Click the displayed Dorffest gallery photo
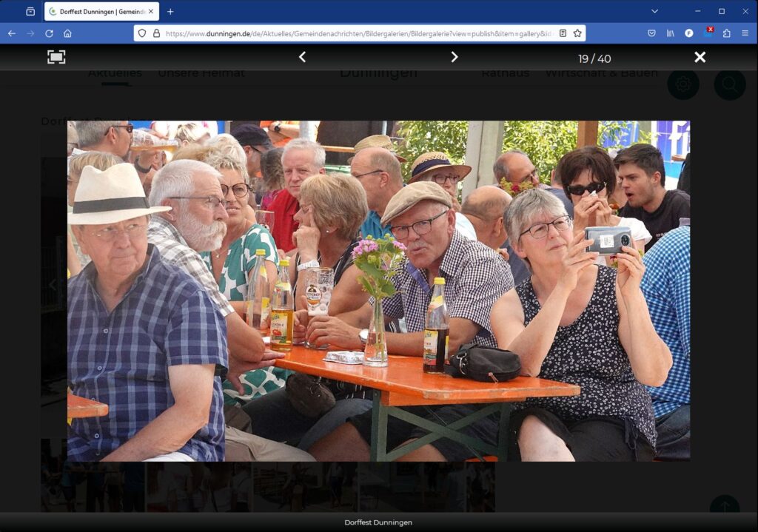 click(x=378, y=291)
